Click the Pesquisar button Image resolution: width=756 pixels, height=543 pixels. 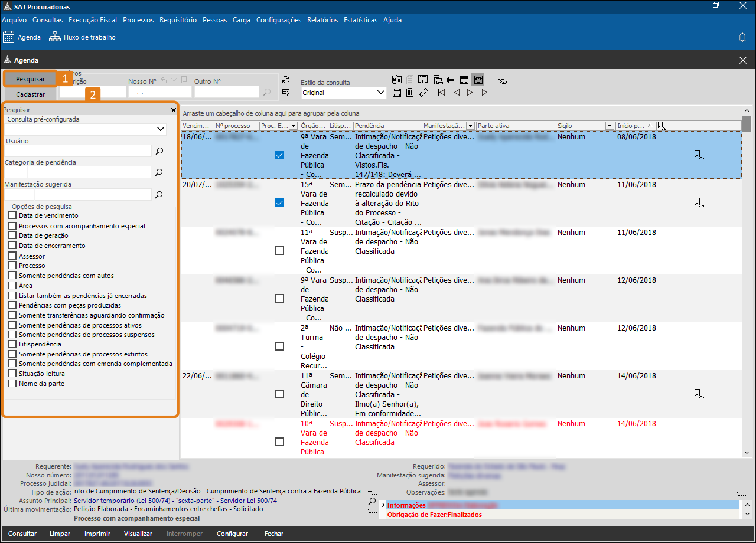[31, 79]
